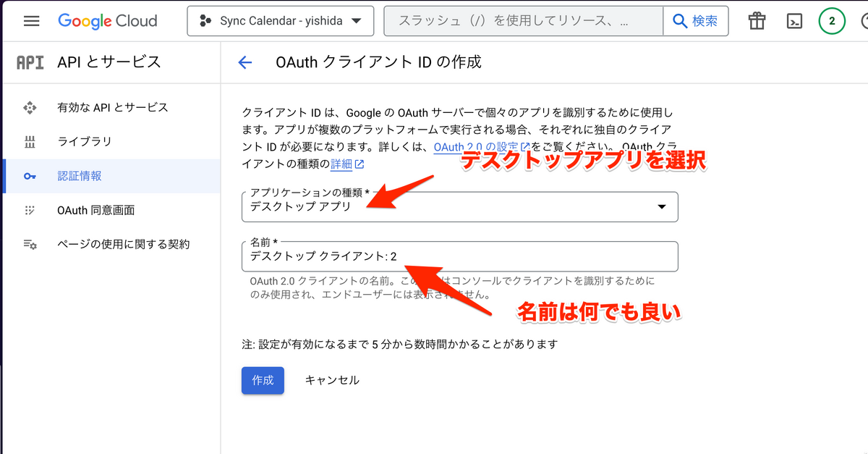Screen dimensions: 868x454
Task: Click the 認証情報 key icon
Action: (x=30, y=176)
